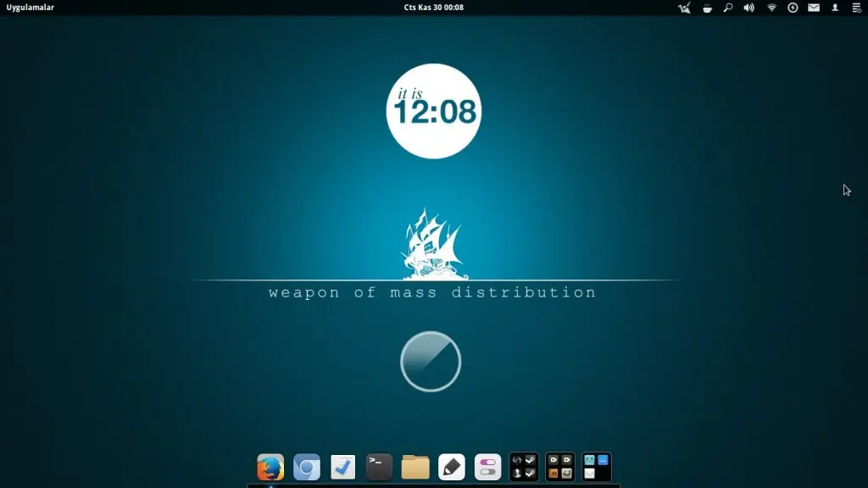Open the session power menu icon
The height and width of the screenshot is (488, 868).
click(856, 8)
